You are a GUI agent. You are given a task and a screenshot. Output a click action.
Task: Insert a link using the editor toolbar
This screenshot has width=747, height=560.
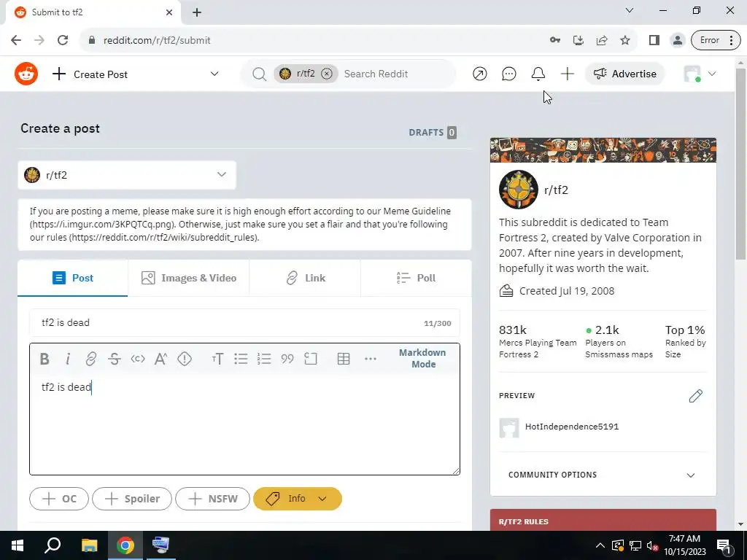[90, 359]
